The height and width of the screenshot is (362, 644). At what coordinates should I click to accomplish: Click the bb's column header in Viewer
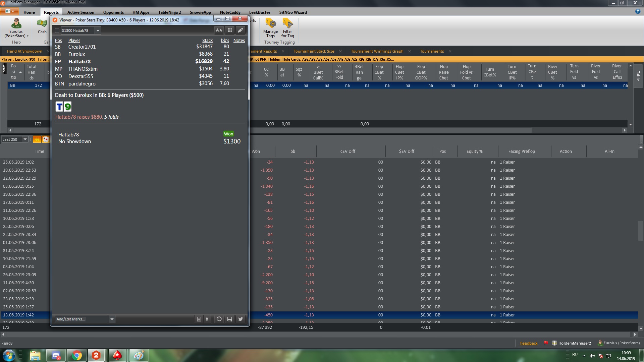pos(225,40)
